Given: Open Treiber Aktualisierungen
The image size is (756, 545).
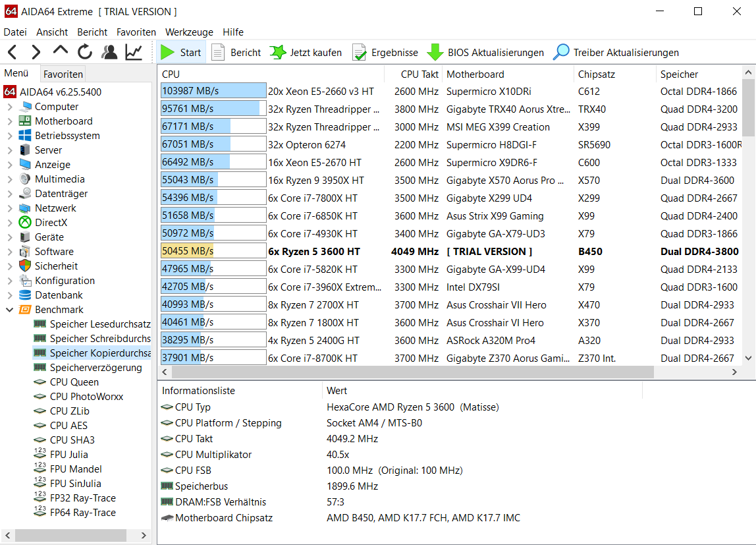Looking at the screenshot, I should 616,52.
